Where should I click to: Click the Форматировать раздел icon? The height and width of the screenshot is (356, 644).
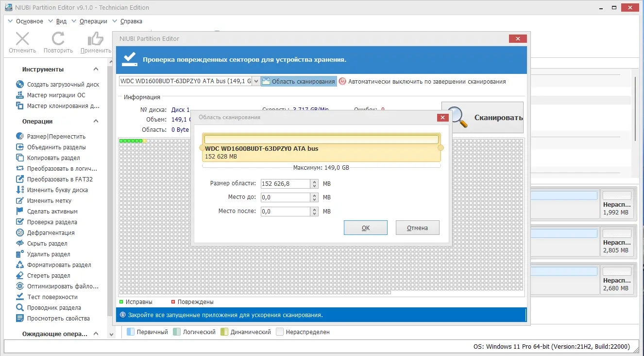pyautogui.click(x=20, y=265)
